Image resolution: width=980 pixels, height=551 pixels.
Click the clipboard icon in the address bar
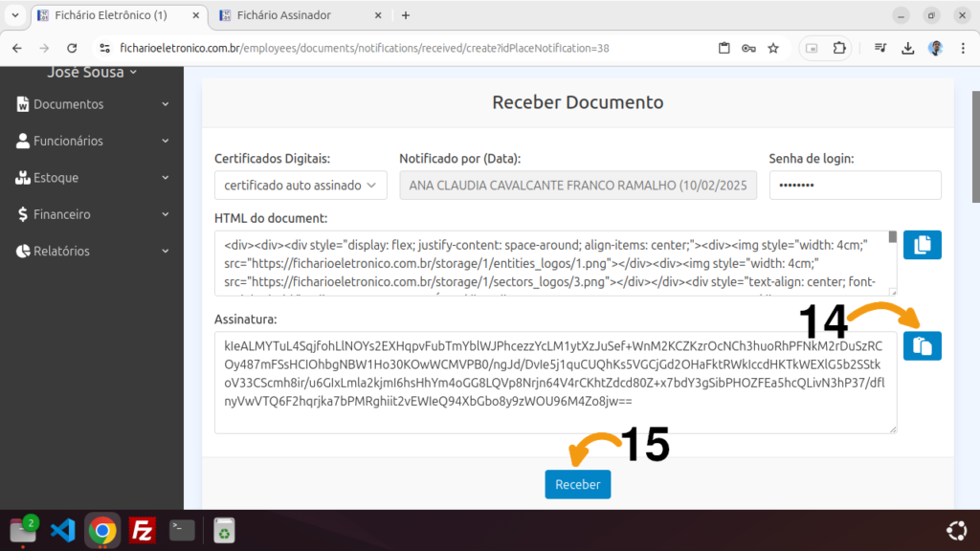[724, 48]
